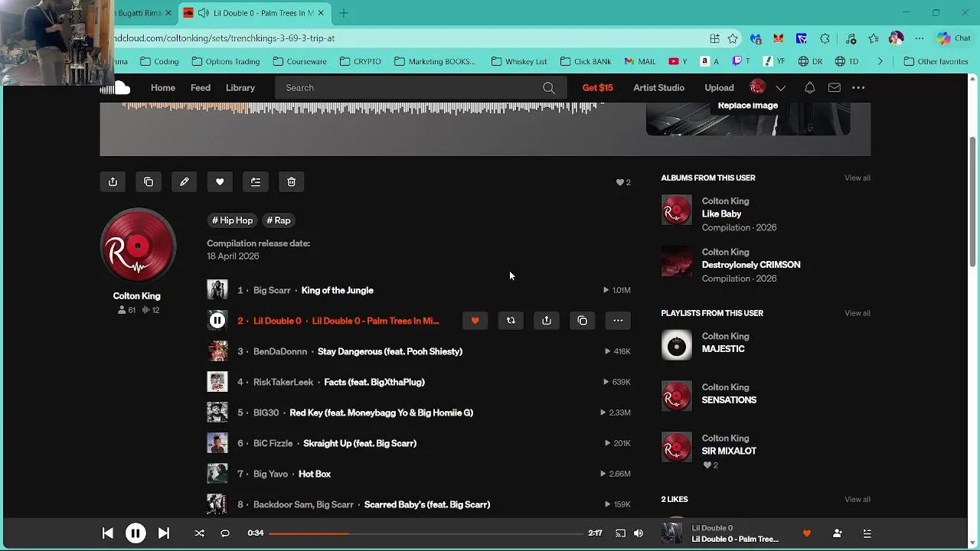Play Big Scarr King of the Jungle
Image resolution: width=980 pixels, height=551 pixels.
pyautogui.click(x=217, y=290)
